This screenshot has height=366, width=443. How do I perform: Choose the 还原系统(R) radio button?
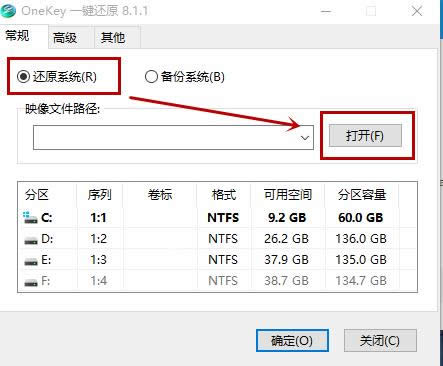click(24, 77)
